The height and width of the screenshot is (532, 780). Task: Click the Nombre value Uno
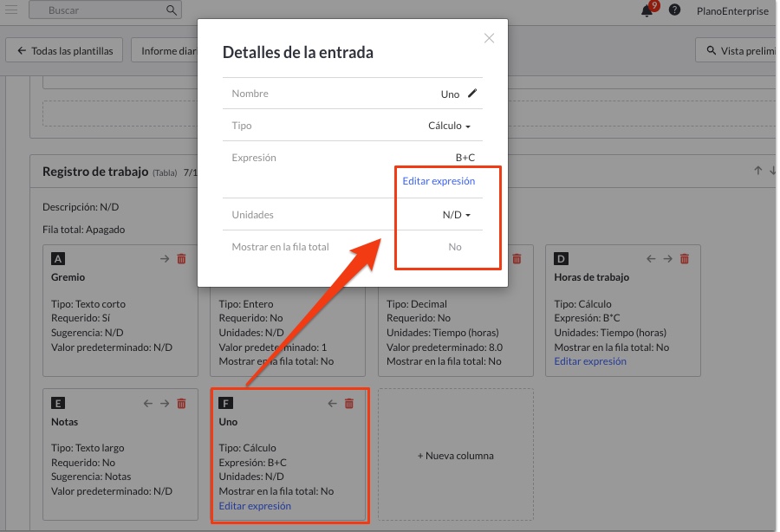pyautogui.click(x=450, y=94)
